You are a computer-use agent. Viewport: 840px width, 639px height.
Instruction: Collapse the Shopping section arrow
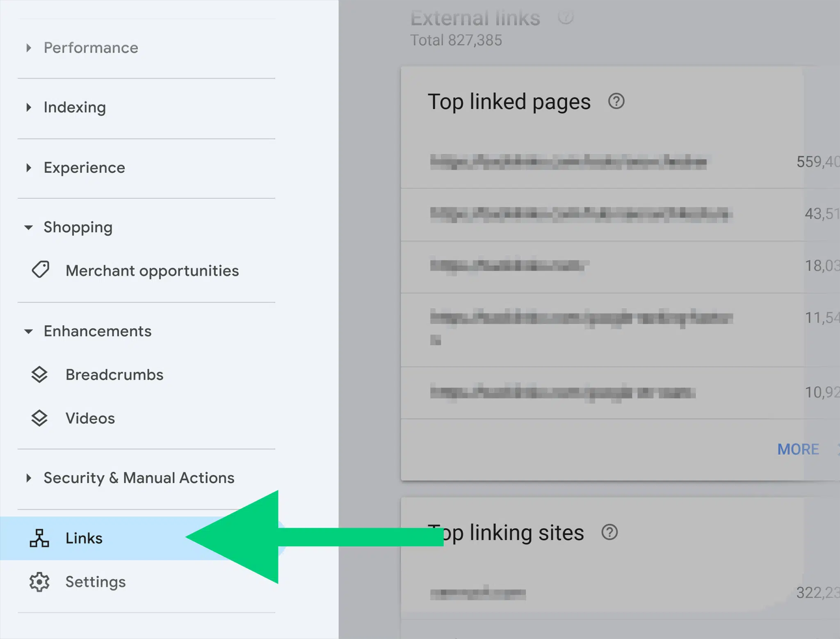click(x=28, y=228)
